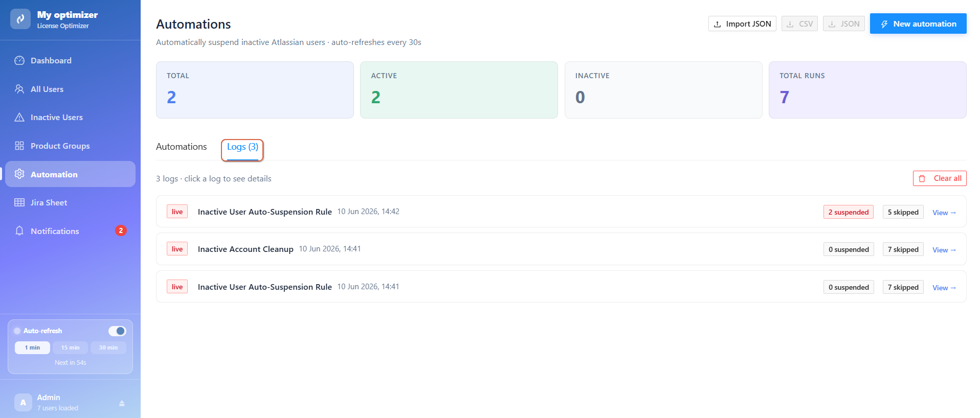
Task: Switch to the Automations tab
Action: point(182,147)
